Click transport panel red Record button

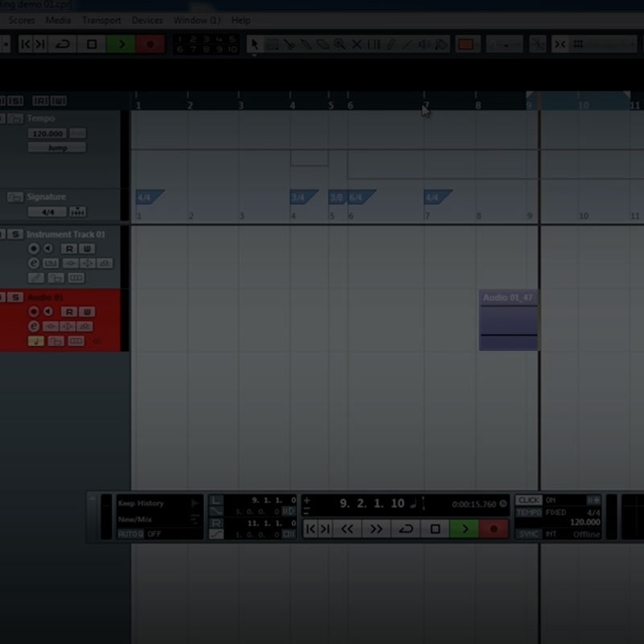(493, 529)
